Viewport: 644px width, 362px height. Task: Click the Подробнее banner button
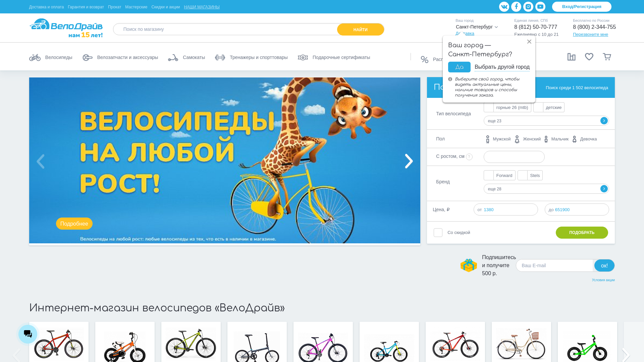[x=74, y=224]
